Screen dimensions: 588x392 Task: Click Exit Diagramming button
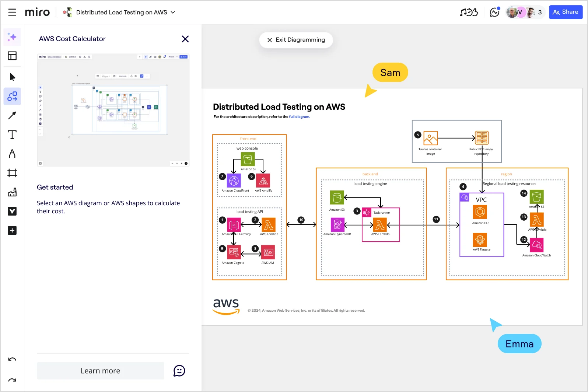[x=296, y=40]
